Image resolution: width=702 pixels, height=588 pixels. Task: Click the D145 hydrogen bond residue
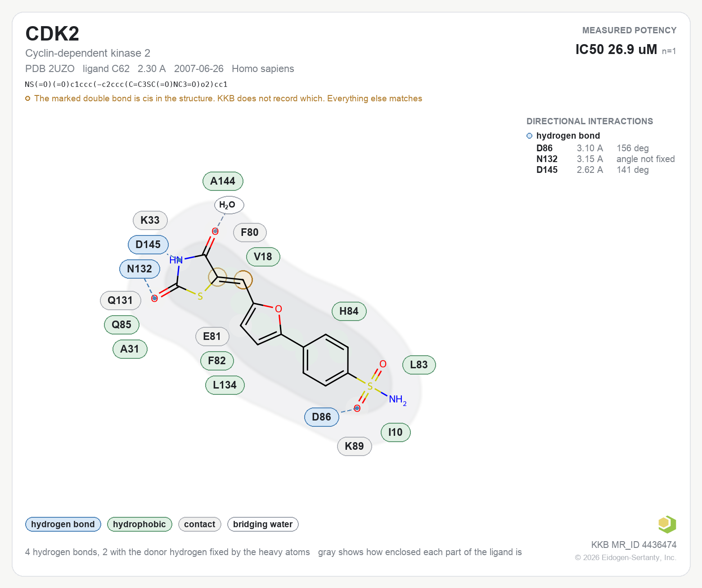point(148,244)
